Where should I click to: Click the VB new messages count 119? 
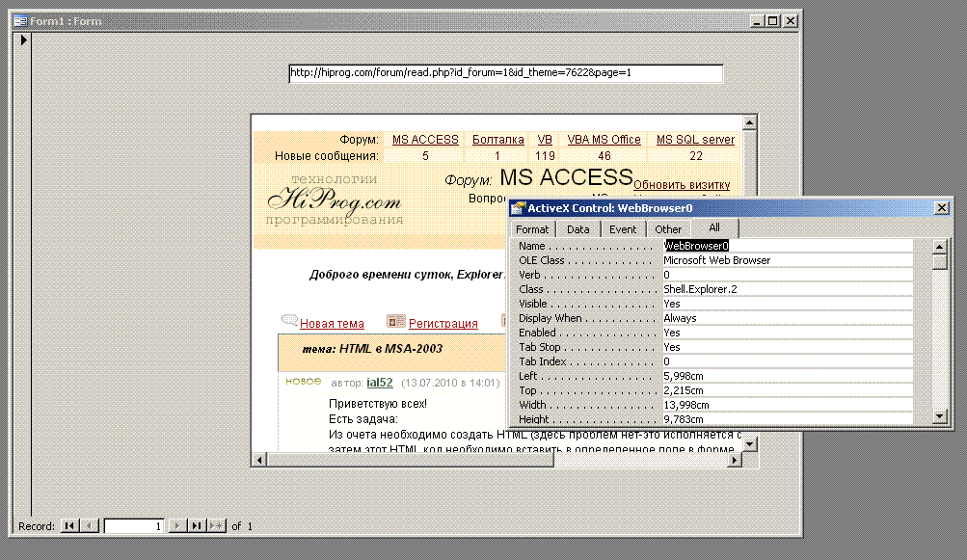545,156
